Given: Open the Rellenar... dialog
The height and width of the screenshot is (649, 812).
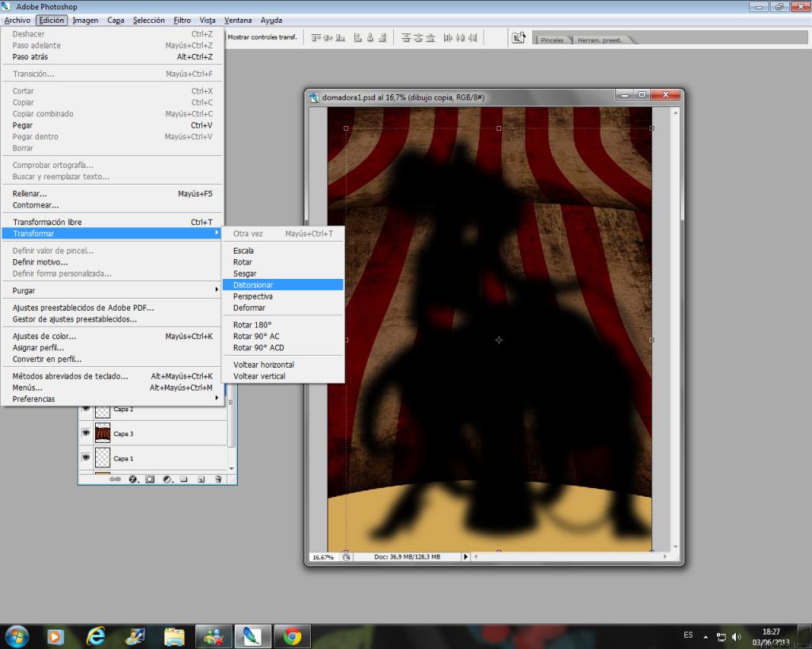Looking at the screenshot, I should coord(112,193).
